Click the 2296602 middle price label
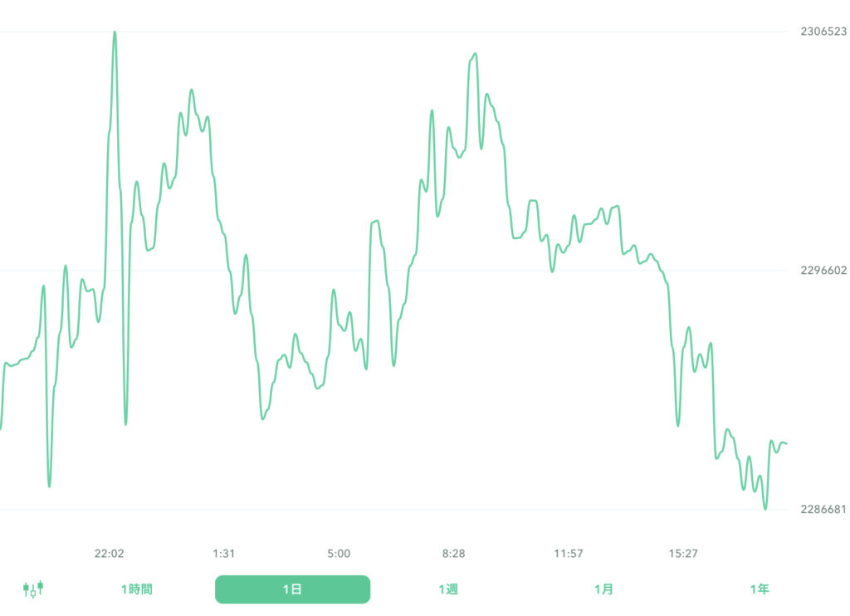Image resolution: width=850 pixels, height=616 pixels. click(x=823, y=270)
